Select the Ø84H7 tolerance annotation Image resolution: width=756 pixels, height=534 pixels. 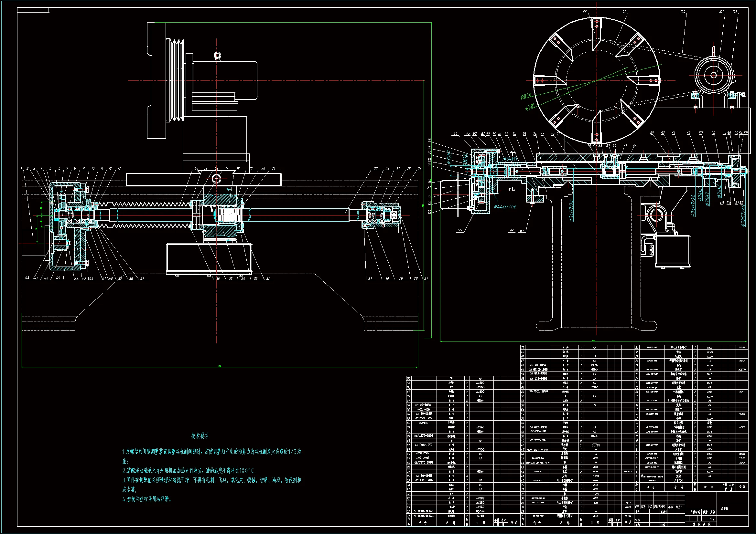coord(510,159)
